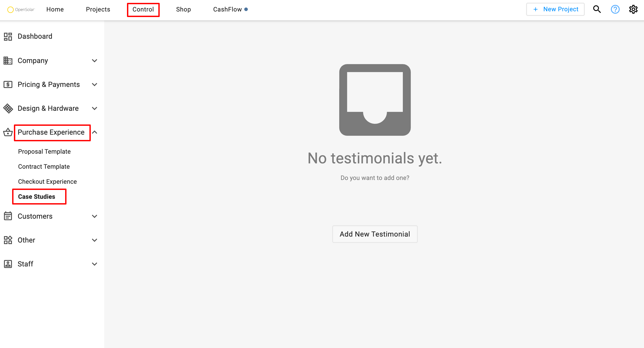Click Add New Testimonial button
Image resolution: width=644 pixels, height=348 pixels.
pyautogui.click(x=375, y=234)
